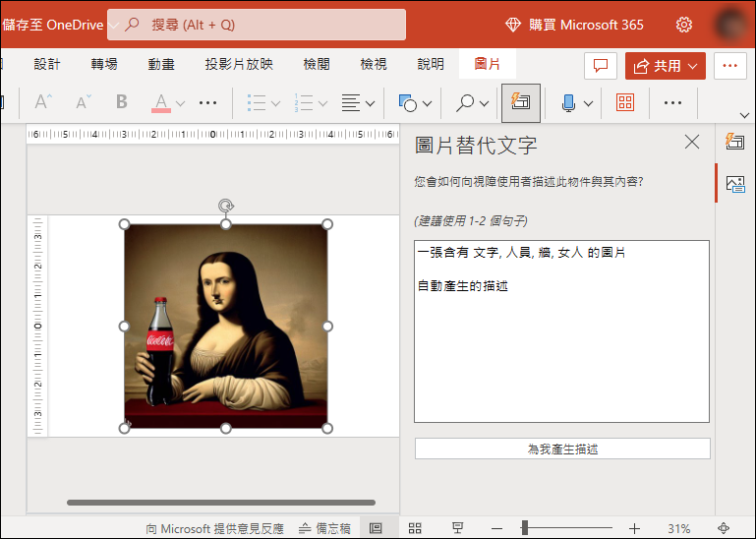756x539 pixels.
Task: Click paragraph alignment icon
Action: point(351,102)
